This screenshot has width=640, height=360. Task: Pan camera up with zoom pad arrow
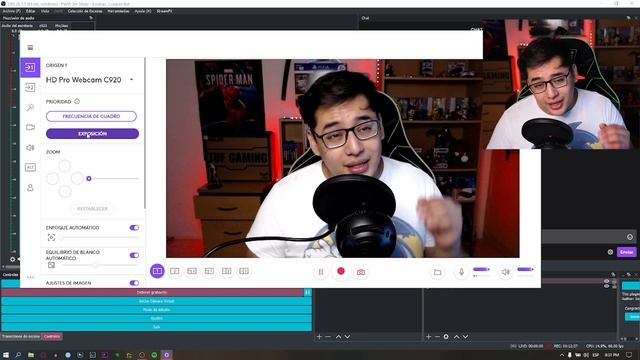(64, 166)
